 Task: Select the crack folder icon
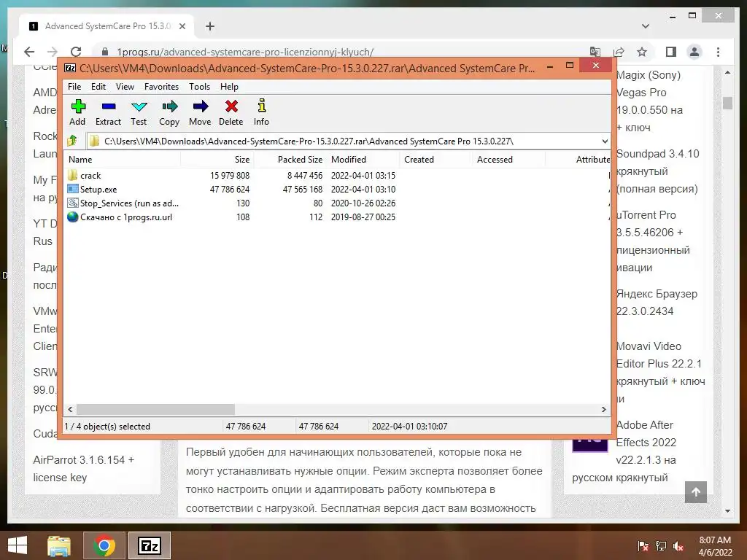72,175
